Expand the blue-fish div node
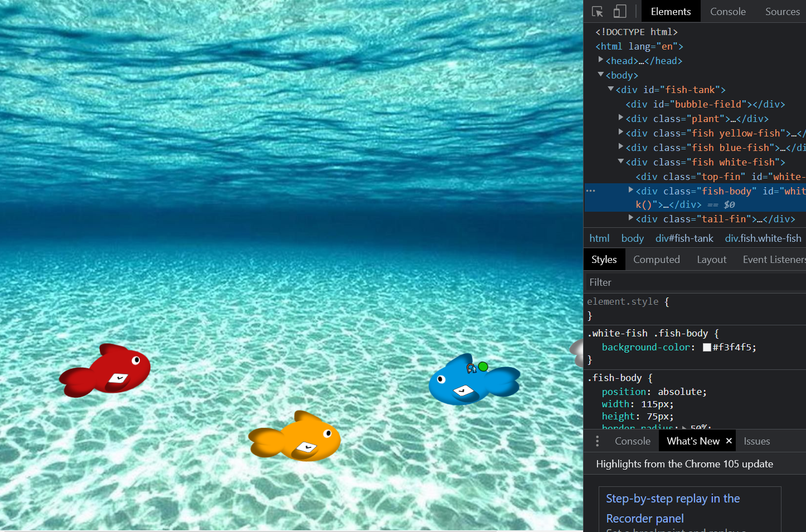 (621, 147)
